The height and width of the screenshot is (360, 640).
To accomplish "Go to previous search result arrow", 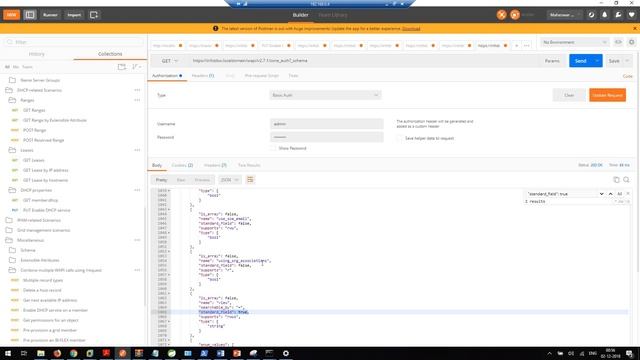I will click(611, 194).
